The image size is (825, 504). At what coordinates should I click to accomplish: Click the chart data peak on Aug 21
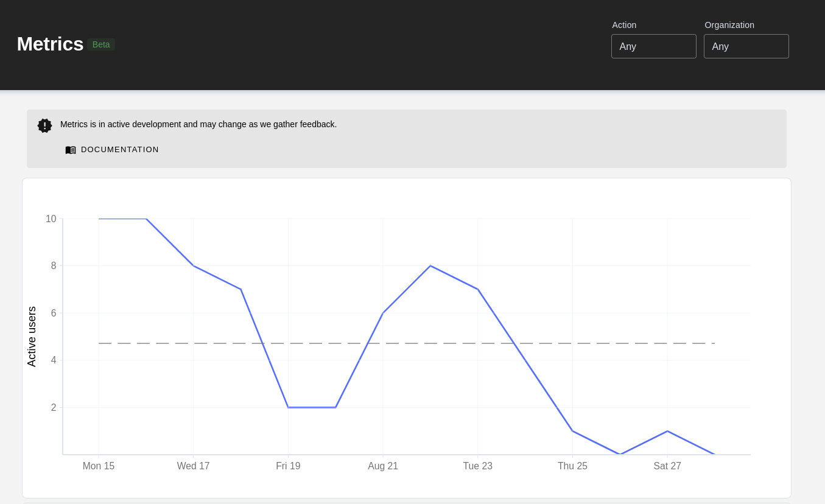430,266
